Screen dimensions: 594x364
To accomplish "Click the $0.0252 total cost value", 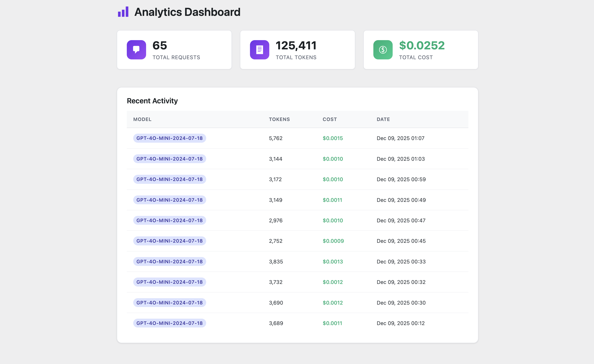I will click(x=422, y=46).
